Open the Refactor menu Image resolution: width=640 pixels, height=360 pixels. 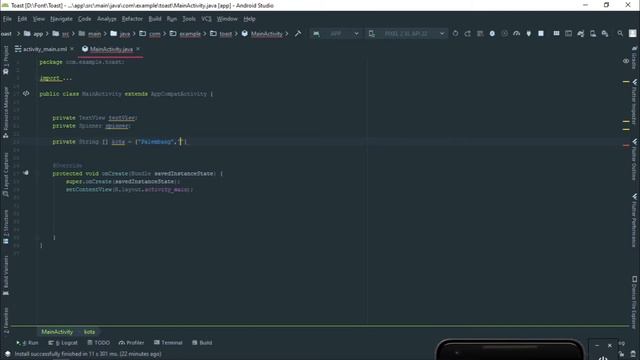132,19
